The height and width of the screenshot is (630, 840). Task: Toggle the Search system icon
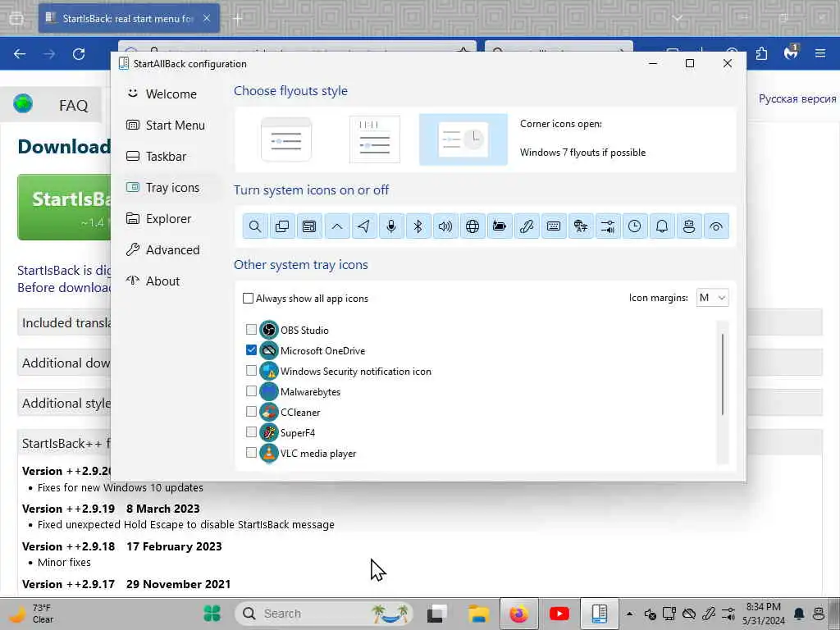click(255, 226)
